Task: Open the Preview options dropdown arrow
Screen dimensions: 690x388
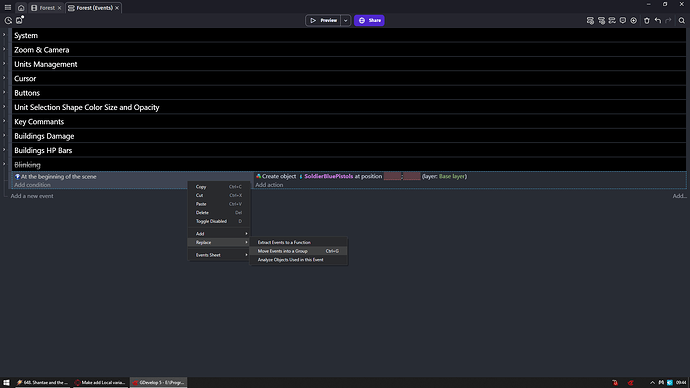Action: click(x=345, y=20)
